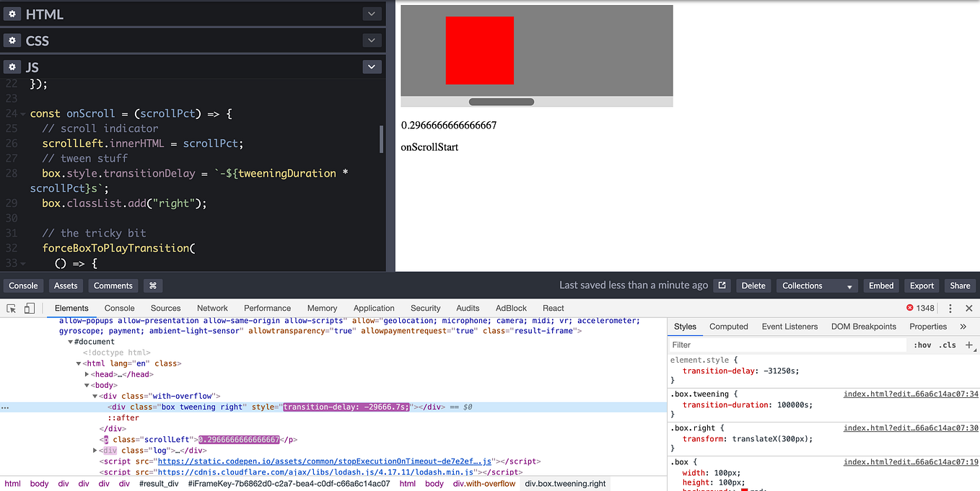This screenshot has height=491, width=980.
Task: Open the DevTools three-dot customization menu
Action: [950, 307]
